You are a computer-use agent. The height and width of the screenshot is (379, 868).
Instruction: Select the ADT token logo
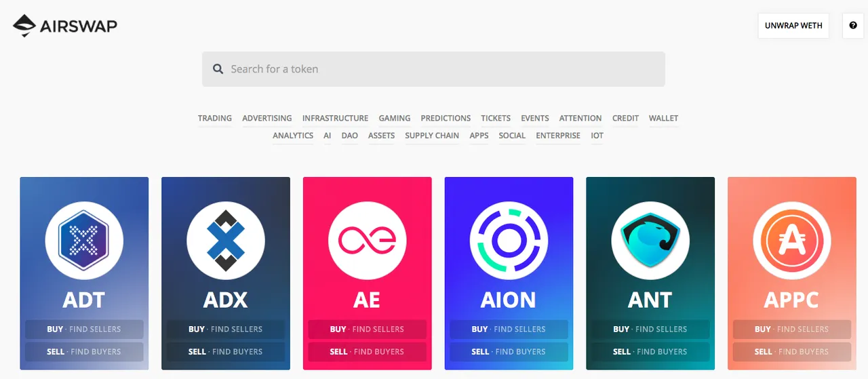[84, 241]
